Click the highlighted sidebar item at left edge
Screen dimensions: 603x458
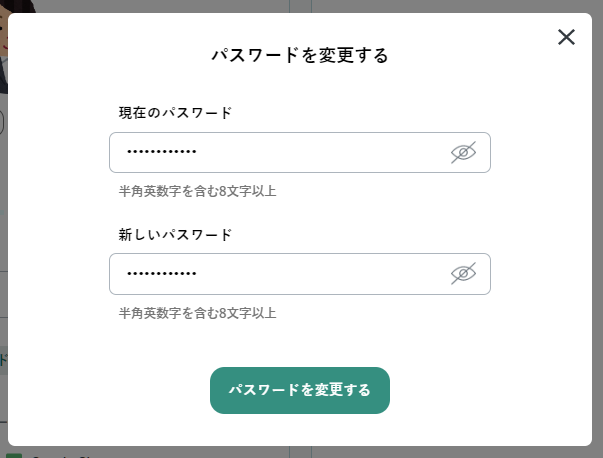tap(3, 360)
